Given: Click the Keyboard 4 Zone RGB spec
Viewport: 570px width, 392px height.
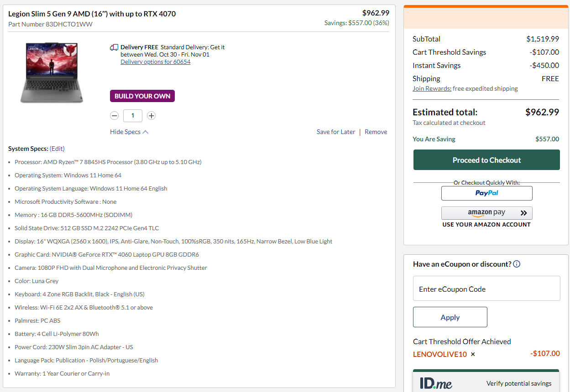Looking at the screenshot, I should tap(79, 294).
